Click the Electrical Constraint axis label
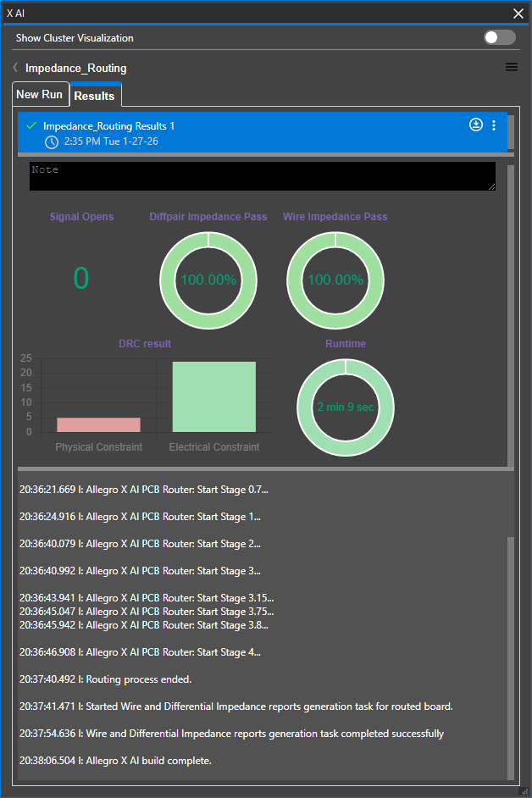 pyautogui.click(x=214, y=446)
